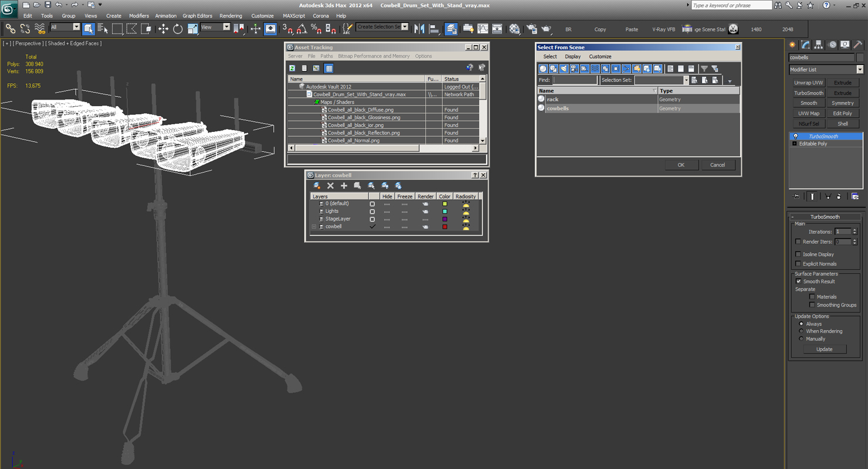The width and height of the screenshot is (868, 469).
Task: Toggle display cameras filter in Select From Scene
Action: pyautogui.click(x=574, y=69)
